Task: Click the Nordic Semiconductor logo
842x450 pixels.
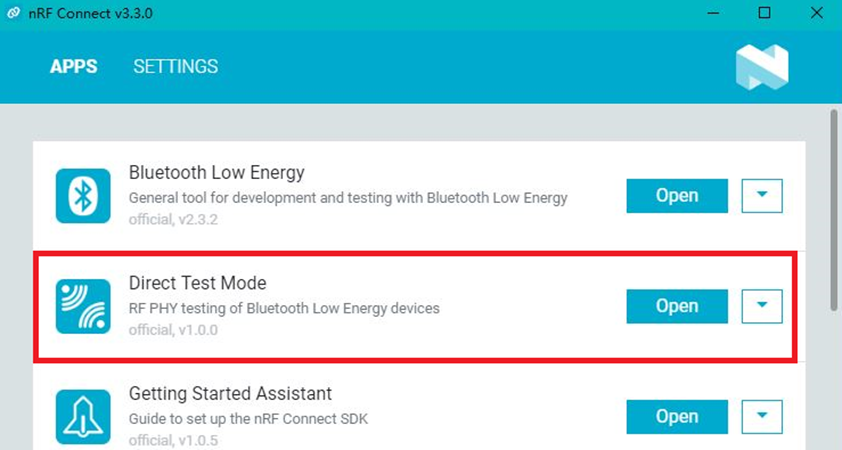Action: tap(762, 68)
